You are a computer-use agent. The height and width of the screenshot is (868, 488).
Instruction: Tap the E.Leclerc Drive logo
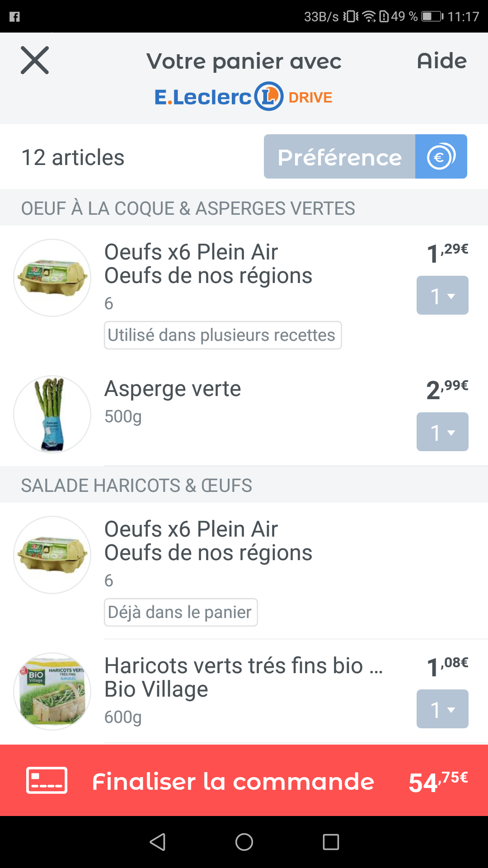(244, 97)
